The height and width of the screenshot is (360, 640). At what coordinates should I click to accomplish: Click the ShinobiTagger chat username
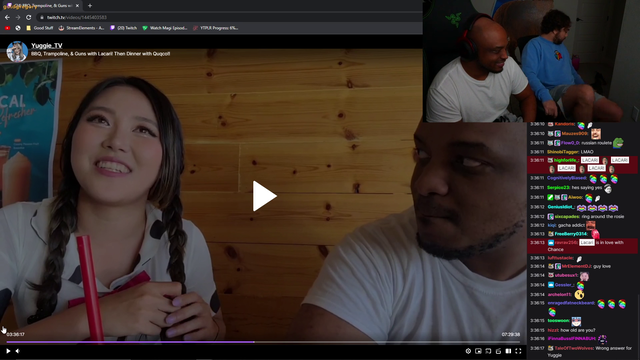coord(563,152)
